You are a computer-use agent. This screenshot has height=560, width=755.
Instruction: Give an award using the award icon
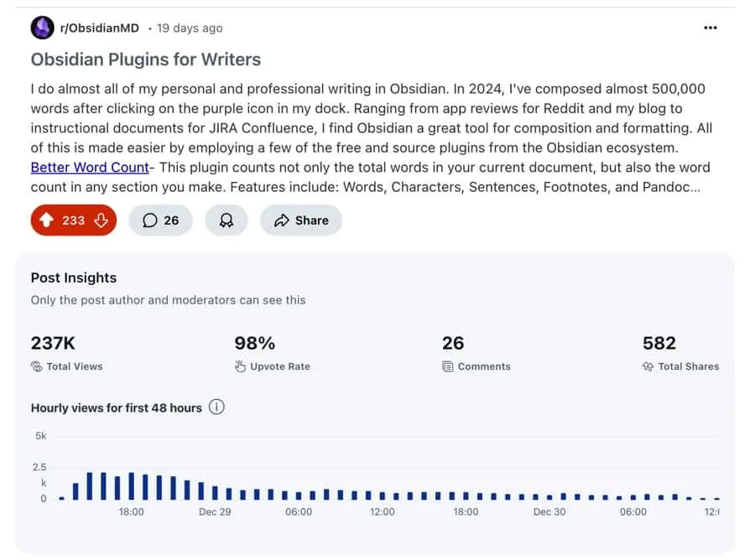[x=226, y=220]
